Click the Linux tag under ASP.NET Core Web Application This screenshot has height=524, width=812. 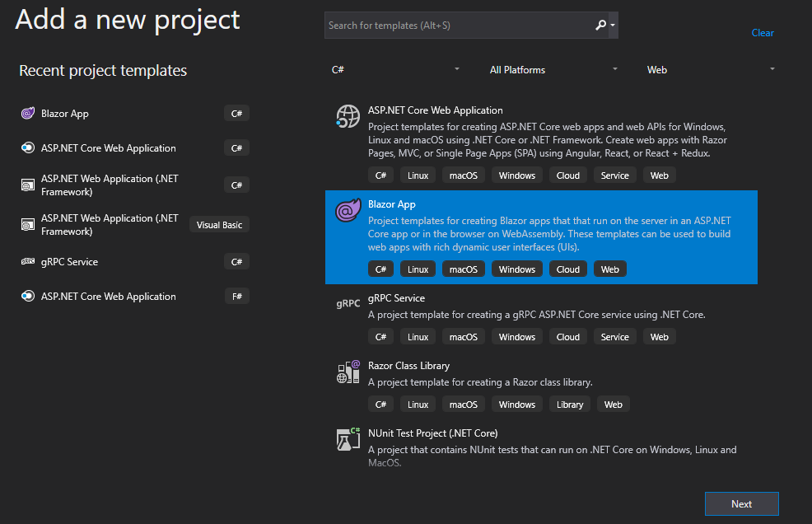pyautogui.click(x=418, y=175)
